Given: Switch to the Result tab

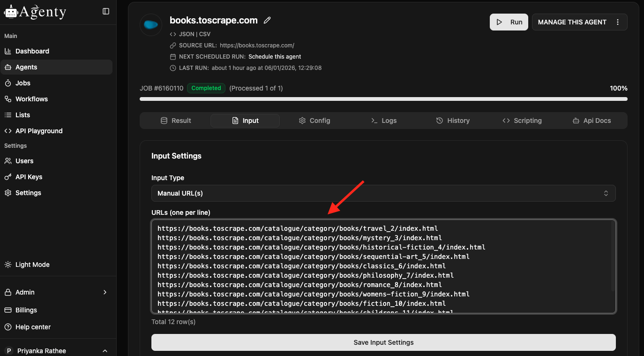Looking at the screenshot, I should [x=176, y=121].
